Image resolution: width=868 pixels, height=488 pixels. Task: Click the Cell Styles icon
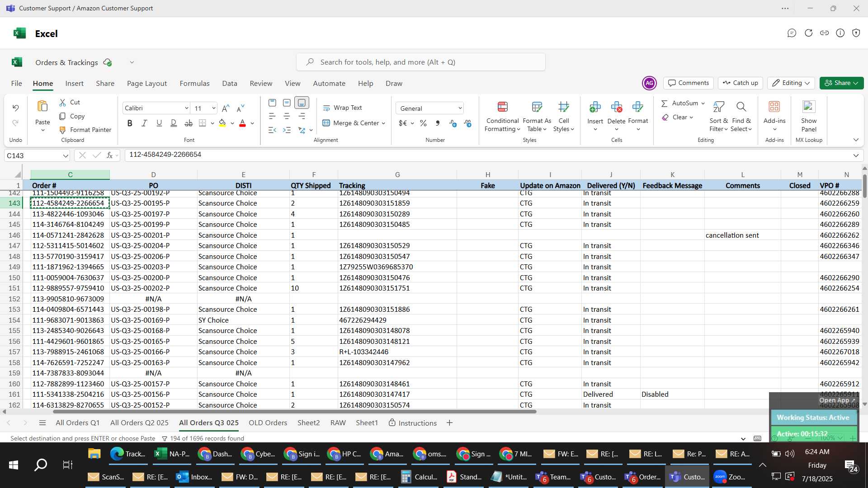click(564, 107)
